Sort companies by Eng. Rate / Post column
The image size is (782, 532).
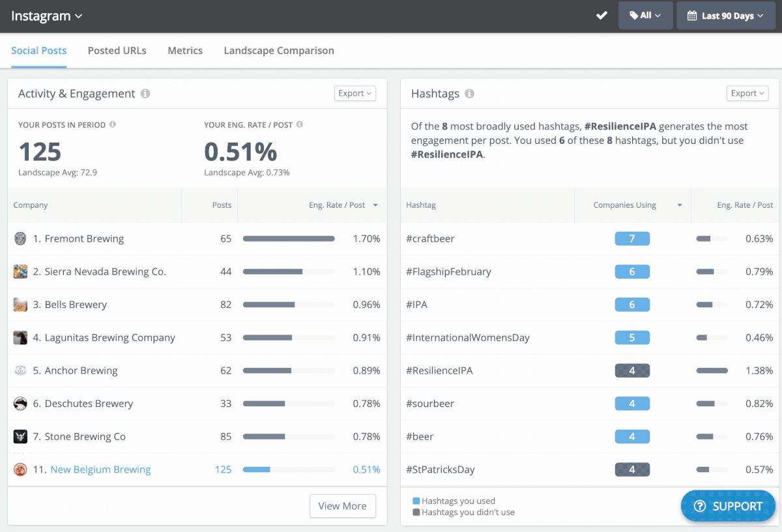pos(343,205)
